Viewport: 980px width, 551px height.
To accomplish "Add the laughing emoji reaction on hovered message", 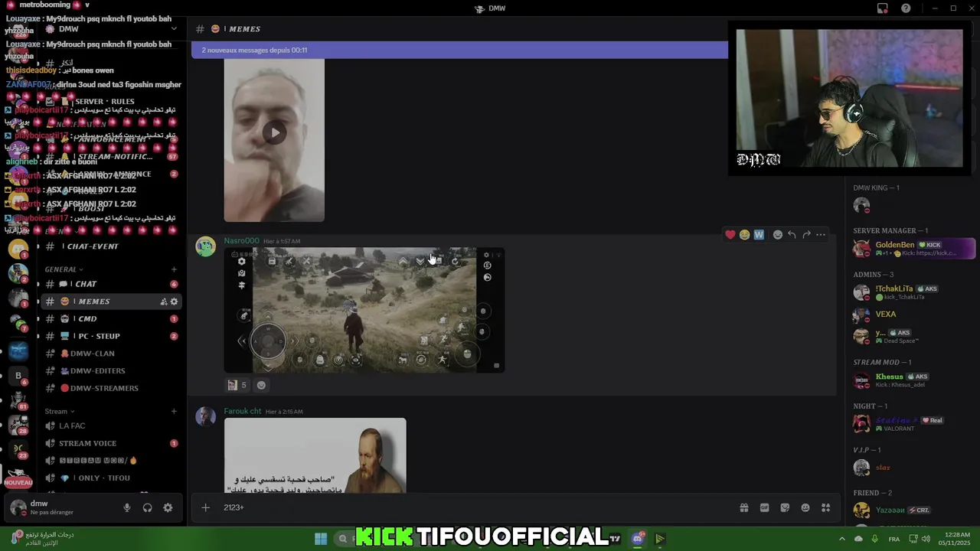I will pyautogui.click(x=744, y=235).
